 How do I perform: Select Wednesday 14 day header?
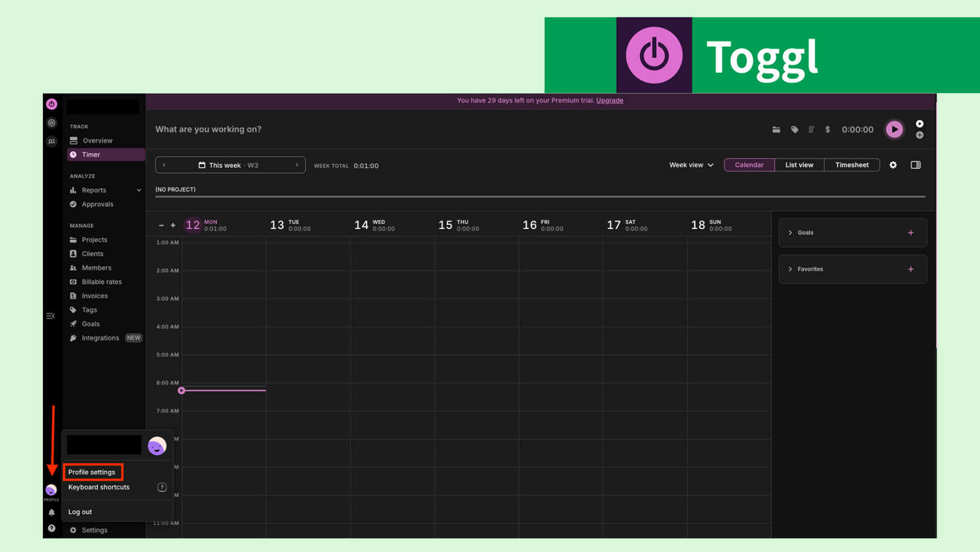click(375, 225)
